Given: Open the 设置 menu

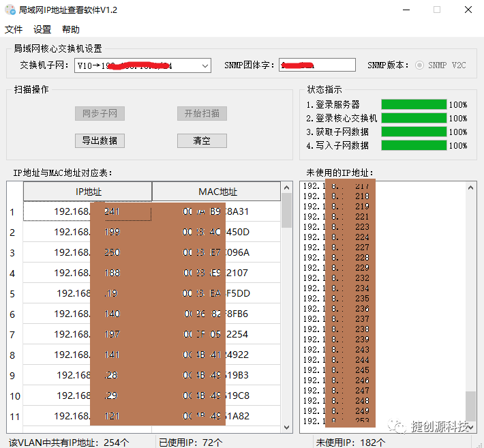Looking at the screenshot, I should [42, 29].
